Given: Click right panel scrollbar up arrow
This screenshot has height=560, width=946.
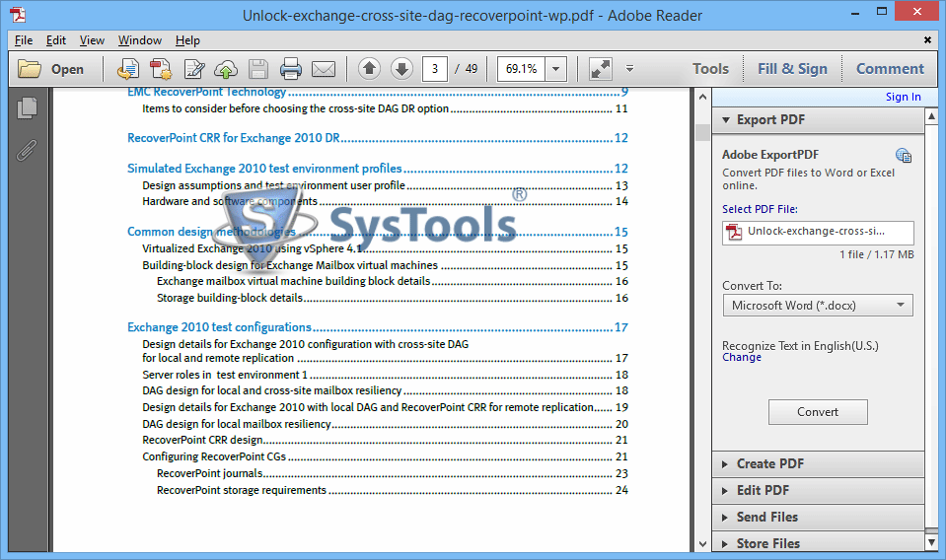Looking at the screenshot, I should [931, 115].
